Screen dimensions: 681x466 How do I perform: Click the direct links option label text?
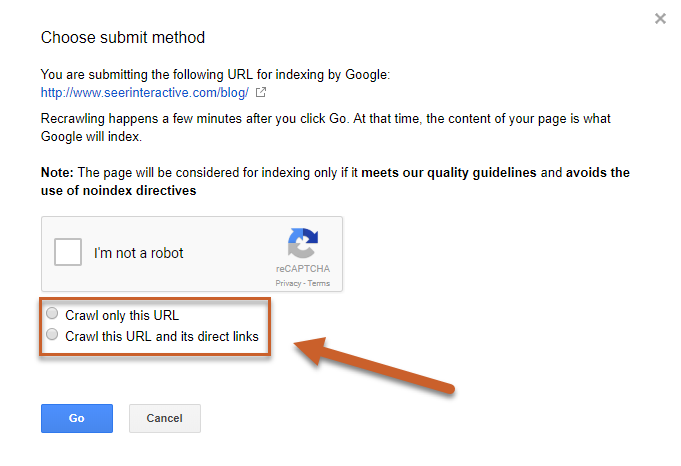[162, 336]
